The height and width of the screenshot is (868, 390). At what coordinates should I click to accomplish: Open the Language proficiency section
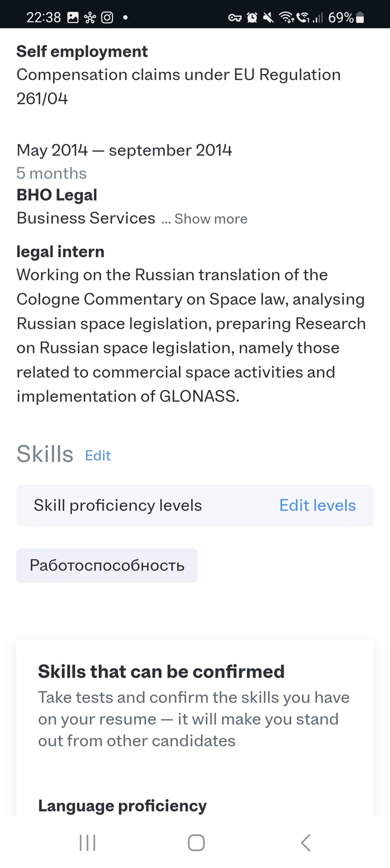click(122, 806)
